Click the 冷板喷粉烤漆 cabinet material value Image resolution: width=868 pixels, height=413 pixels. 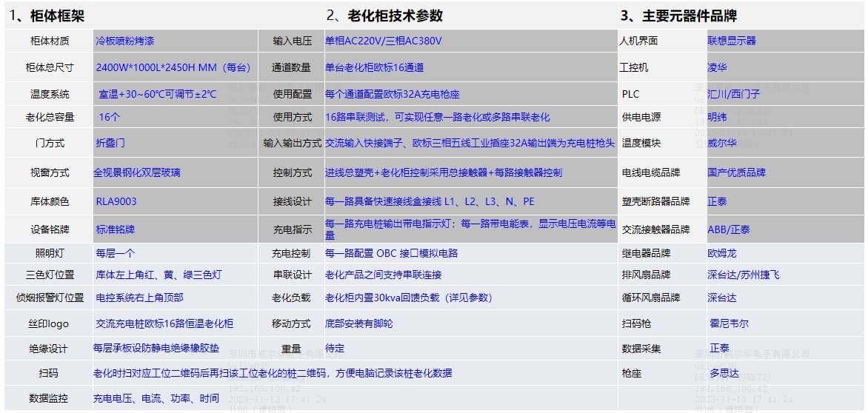coord(125,41)
